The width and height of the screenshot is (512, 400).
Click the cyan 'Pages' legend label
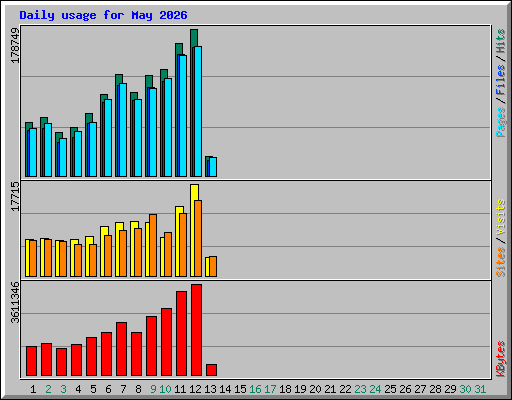coord(501,122)
